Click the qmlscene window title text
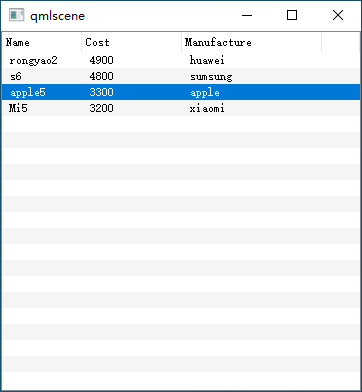 (57, 16)
